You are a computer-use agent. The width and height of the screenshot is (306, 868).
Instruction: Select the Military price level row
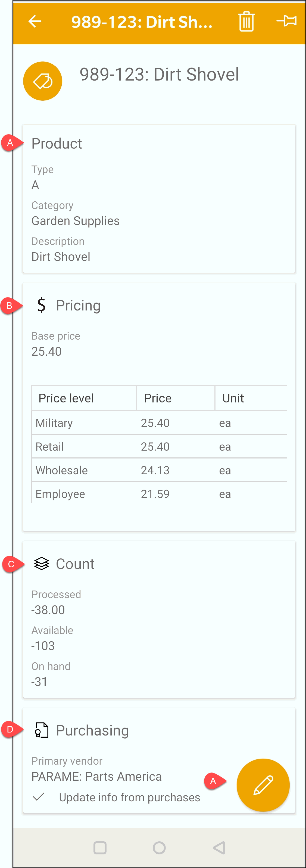click(159, 423)
